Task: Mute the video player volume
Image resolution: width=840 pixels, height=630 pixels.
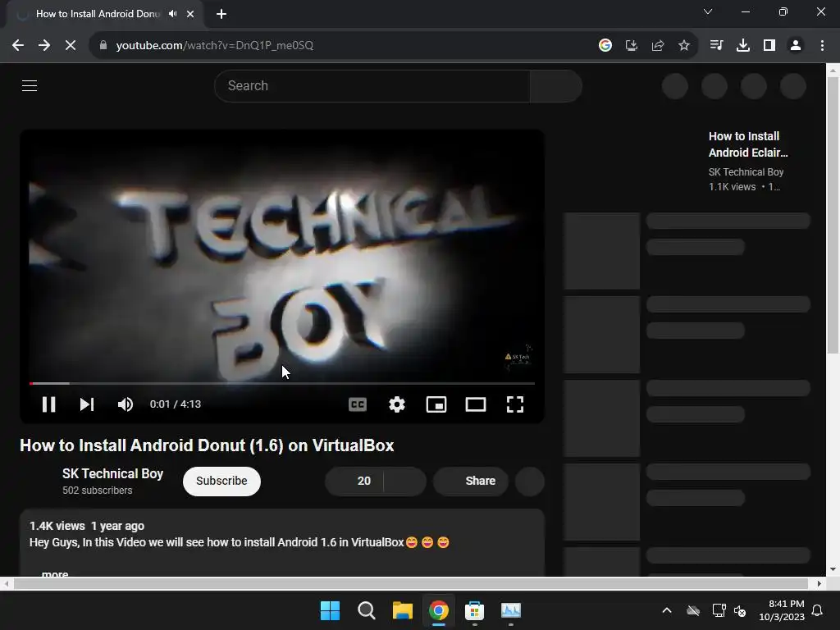Action: [126, 404]
